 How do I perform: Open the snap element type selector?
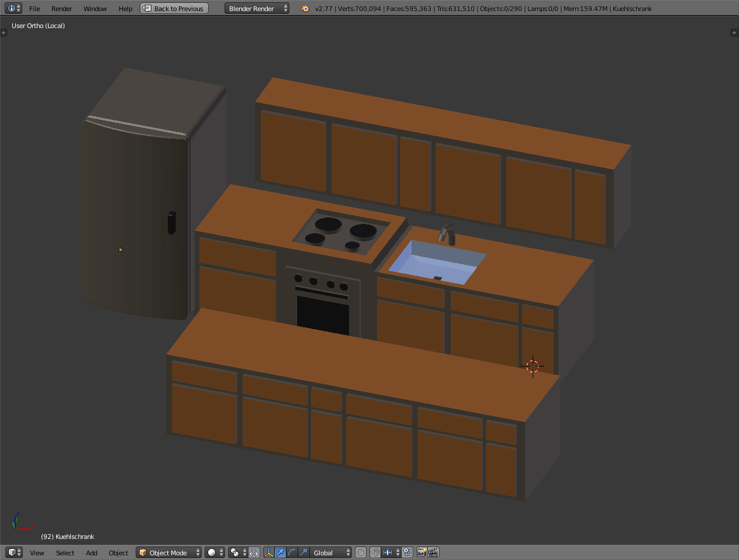point(391,552)
